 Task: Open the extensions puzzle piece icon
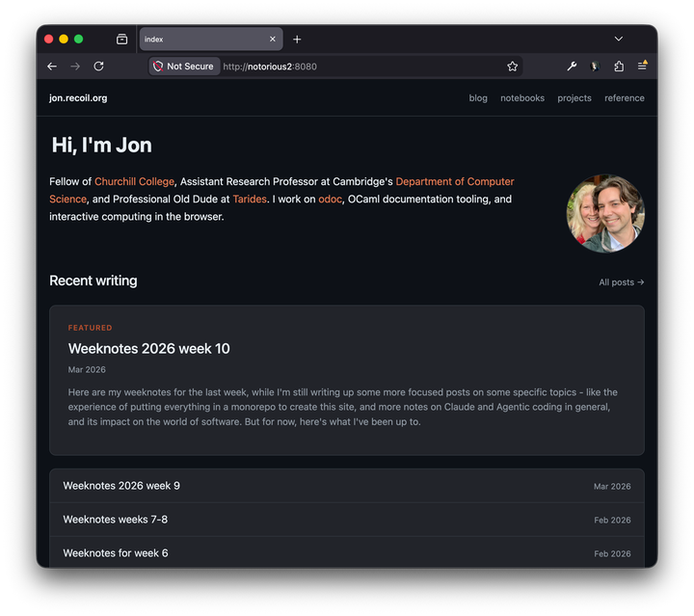[x=619, y=67]
